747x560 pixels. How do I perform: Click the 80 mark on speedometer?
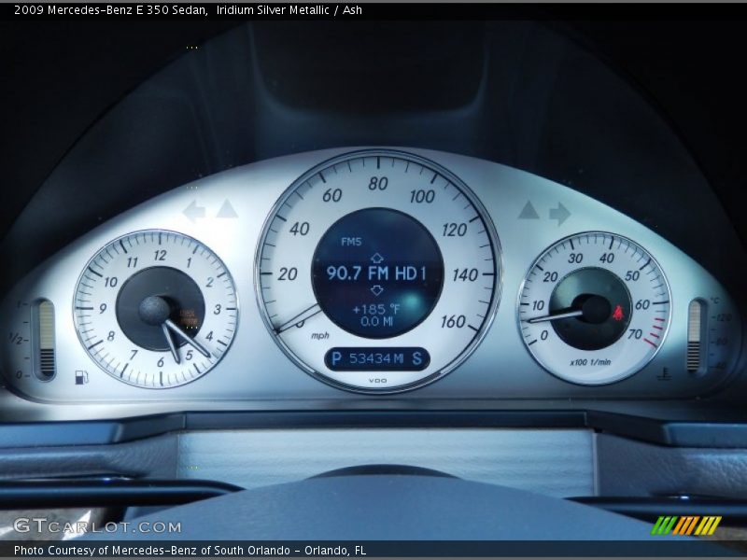378,183
